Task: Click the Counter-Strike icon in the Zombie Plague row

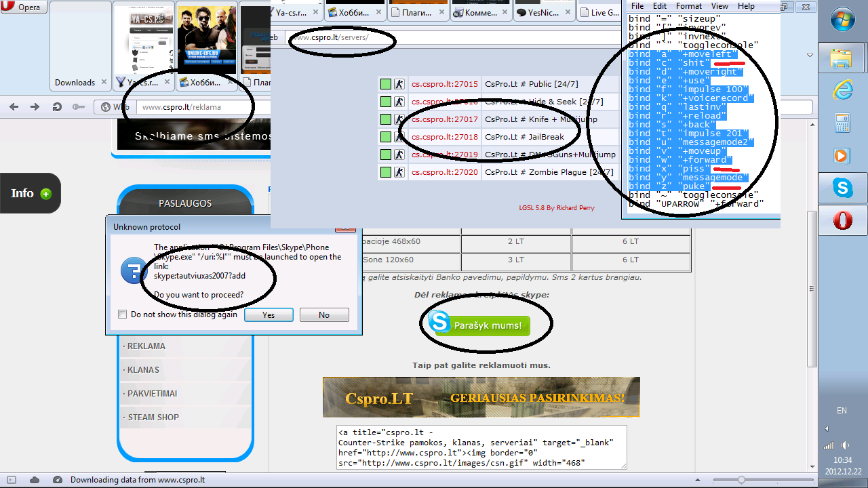Action: (400, 172)
